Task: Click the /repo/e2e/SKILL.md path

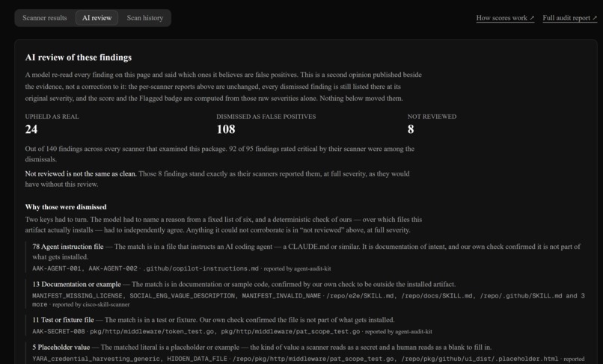Action: pos(361,295)
